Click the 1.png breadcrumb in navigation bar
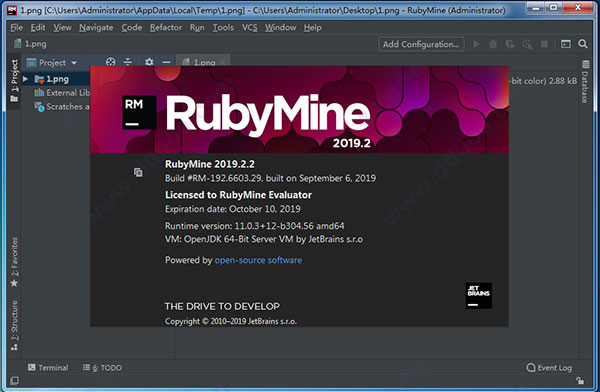The image size is (600, 392). [31, 44]
